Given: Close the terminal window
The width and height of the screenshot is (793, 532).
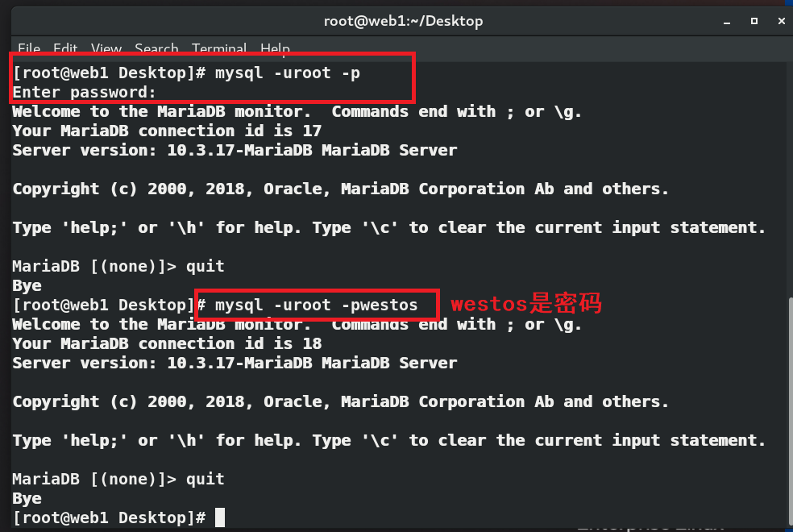Looking at the screenshot, I should coord(782,21).
